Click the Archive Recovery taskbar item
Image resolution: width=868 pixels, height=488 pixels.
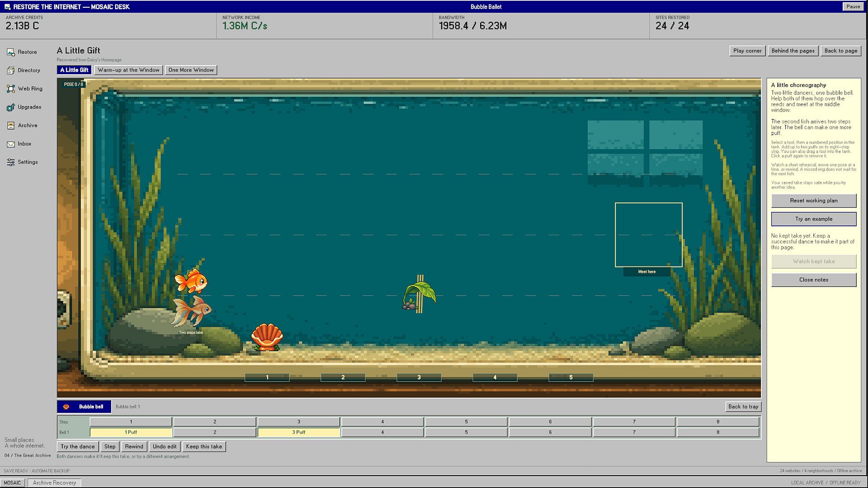click(x=54, y=483)
